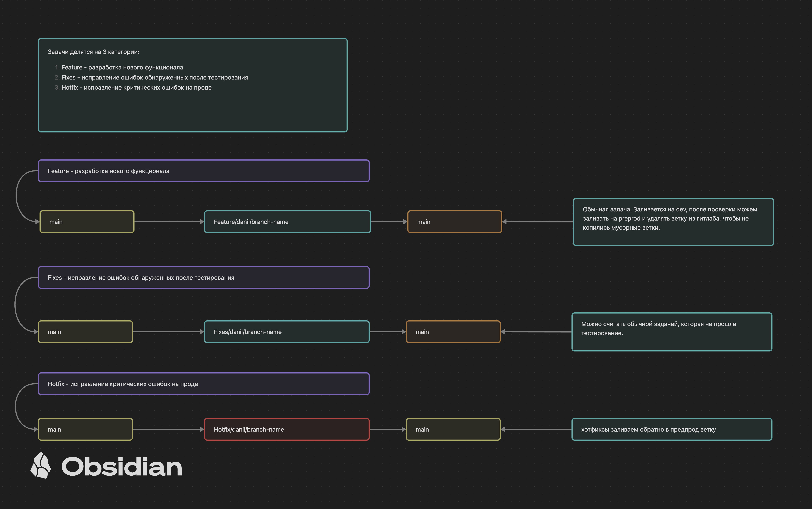Screen dimensions: 812x509
Task: Select the 'хотфиксы заливаем обратно' note card
Action: 671,429
